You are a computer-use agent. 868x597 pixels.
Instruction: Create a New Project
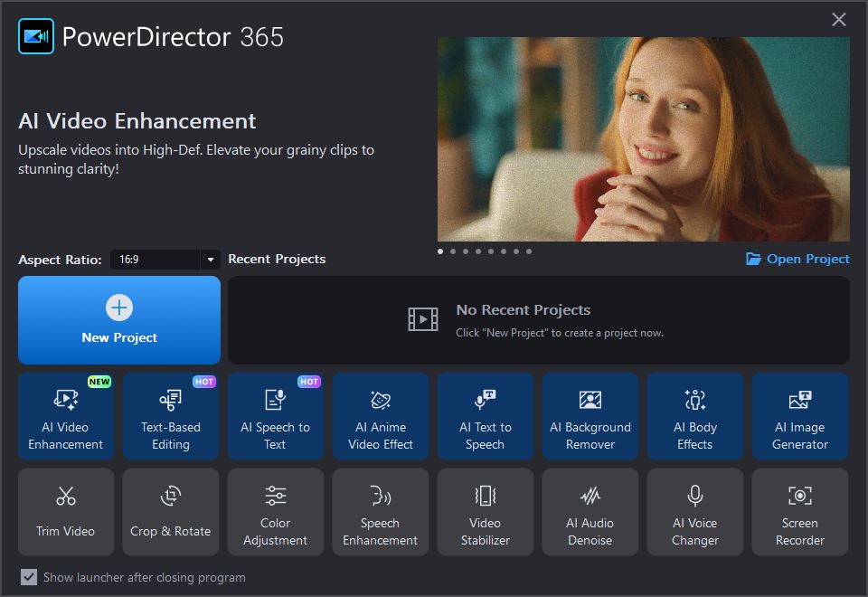(x=119, y=320)
